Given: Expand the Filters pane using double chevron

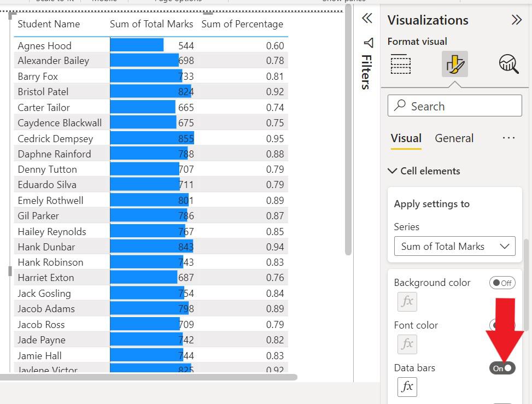Looking at the screenshot, I should 367,19.
